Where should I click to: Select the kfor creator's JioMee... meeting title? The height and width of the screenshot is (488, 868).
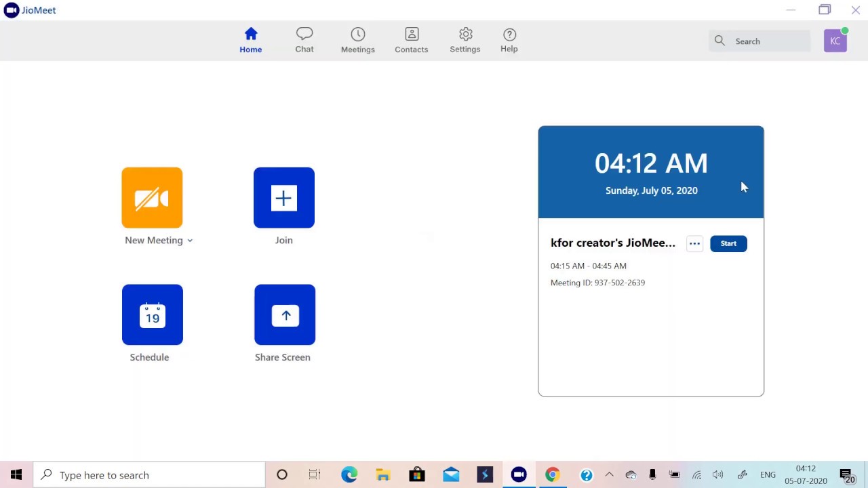(x=613, y=243)
